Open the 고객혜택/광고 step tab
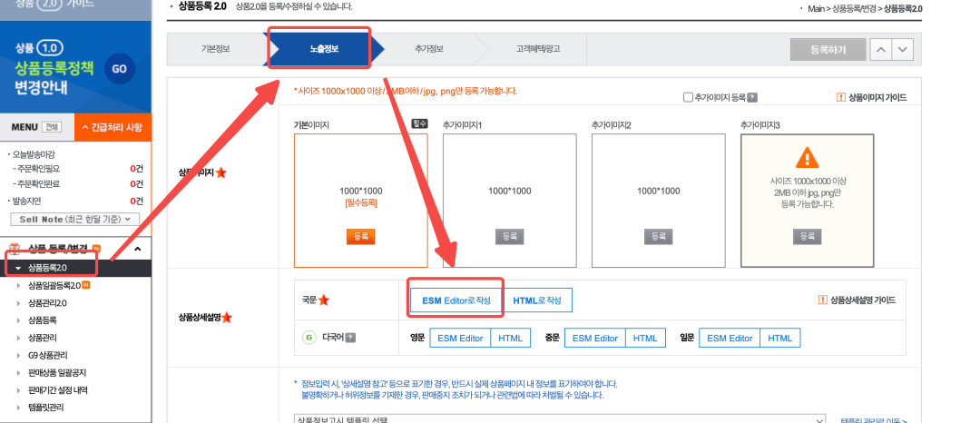 coord(537,49)
